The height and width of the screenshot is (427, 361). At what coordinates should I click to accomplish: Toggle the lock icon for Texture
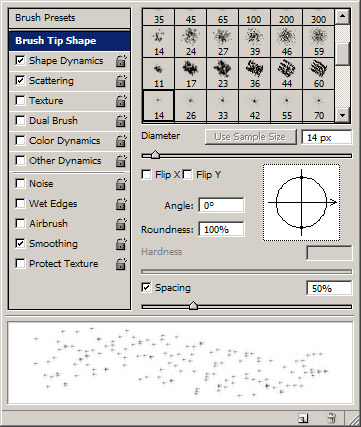point(121,101)
